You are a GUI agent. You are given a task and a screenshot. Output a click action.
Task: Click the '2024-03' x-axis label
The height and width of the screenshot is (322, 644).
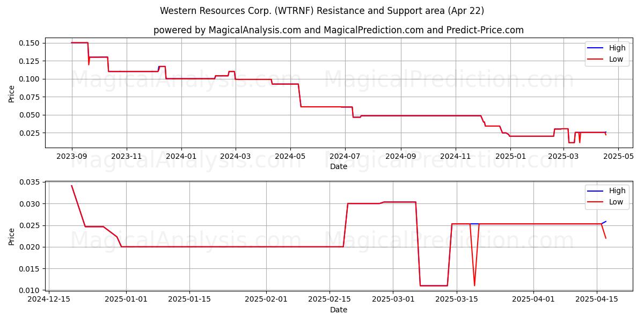(x=236, y=156)
